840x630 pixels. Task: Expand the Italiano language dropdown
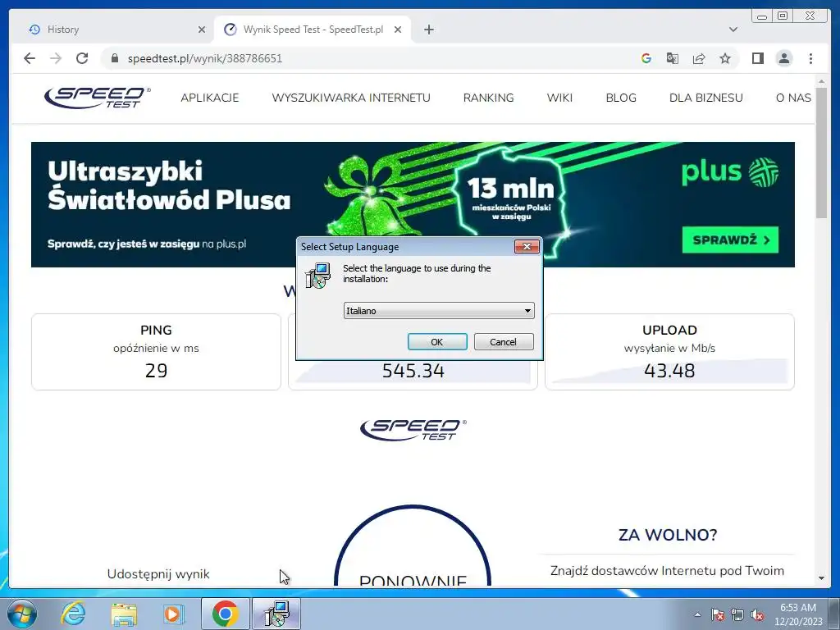pos(439,311)
